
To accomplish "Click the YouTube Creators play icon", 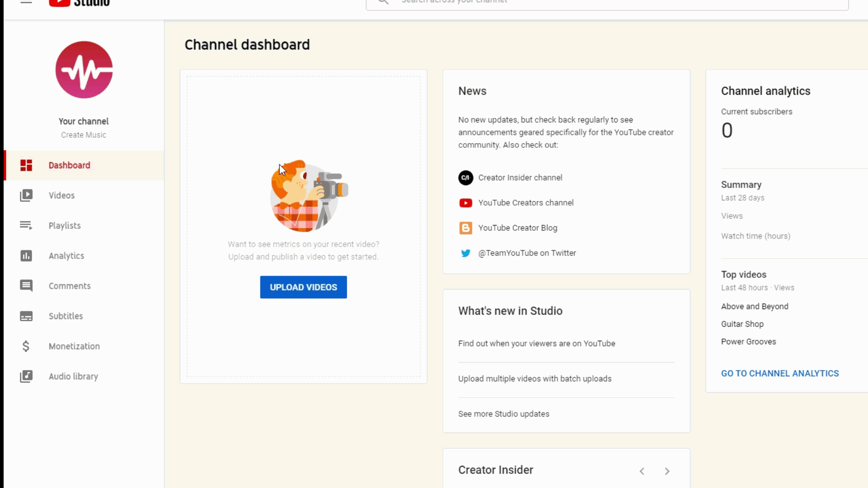I will (x=466, y=203).
